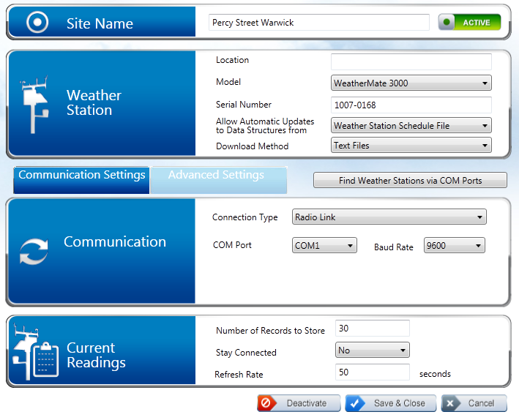Click the Site Name target icon

37,23
